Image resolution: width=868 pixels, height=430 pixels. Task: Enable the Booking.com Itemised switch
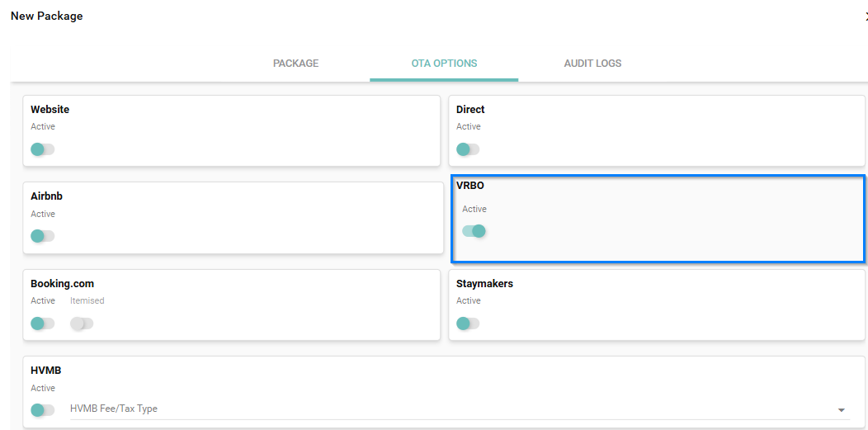pyautogui.click(x=82, y=324)
